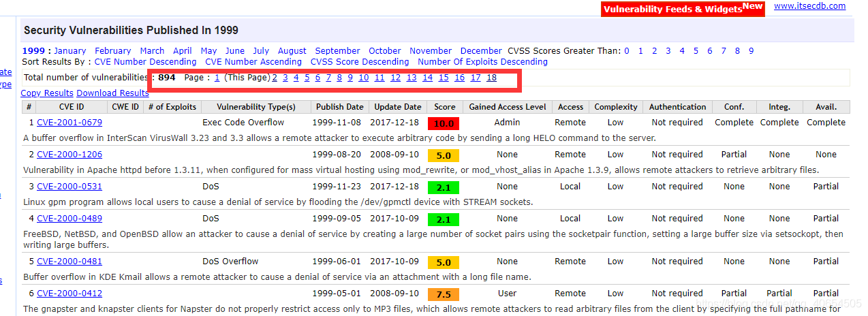Go to results page 16
The height and width of the screenshot is (316, 868).
tap(460, 78)
